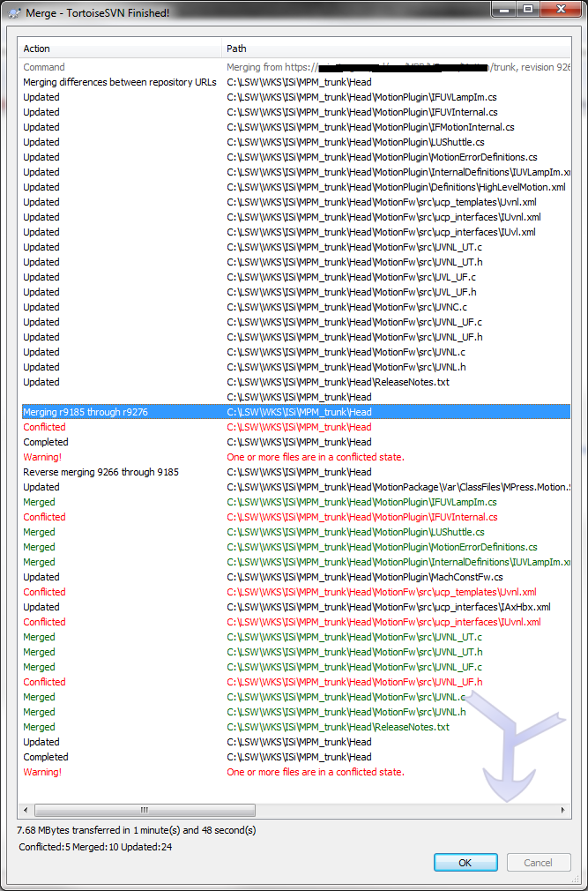Select the Updated MPress.Motion ClassFiles row

[294, 487]
